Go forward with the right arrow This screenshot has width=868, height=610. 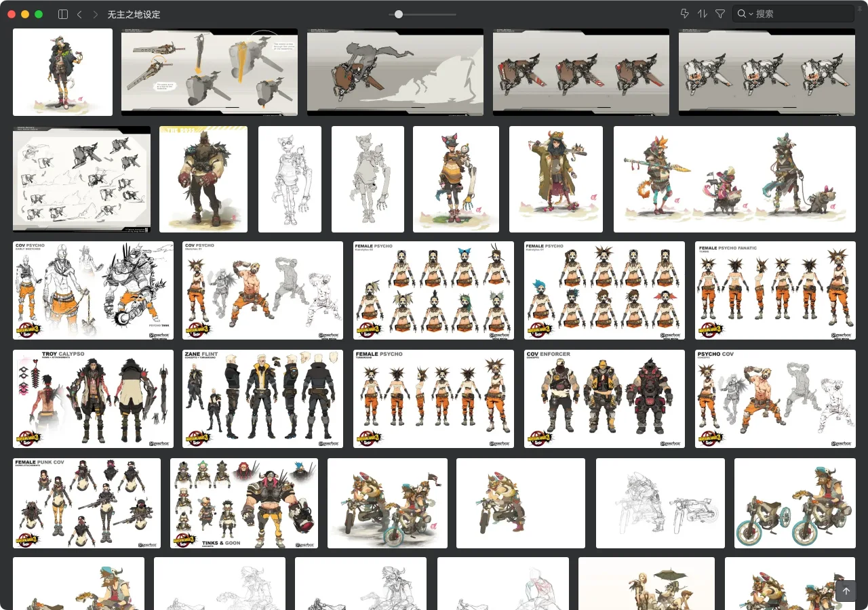pyautogui.click(x=95, y=14)
